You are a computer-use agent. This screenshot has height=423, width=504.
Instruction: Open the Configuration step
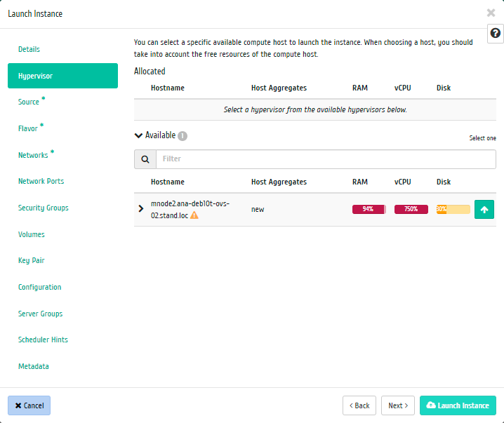point(39,287)
